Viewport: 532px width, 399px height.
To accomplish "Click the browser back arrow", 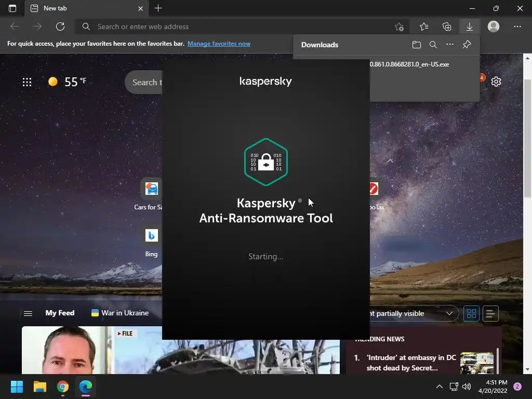I will click(x=14, y=26).
